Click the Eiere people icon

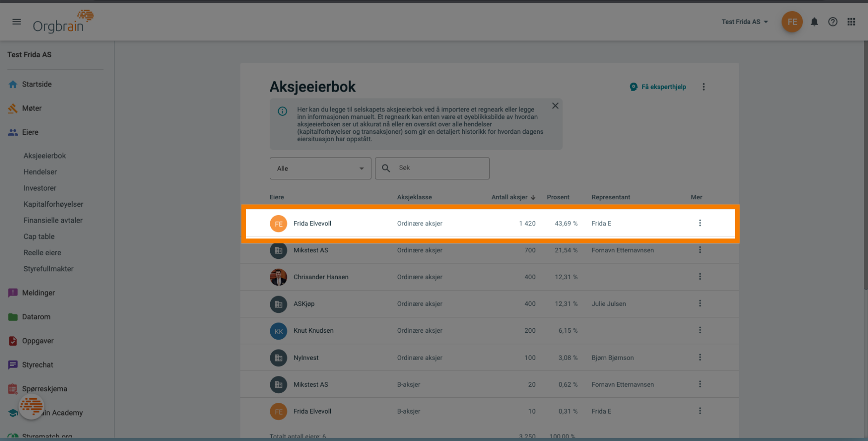(x=13, y=132)
